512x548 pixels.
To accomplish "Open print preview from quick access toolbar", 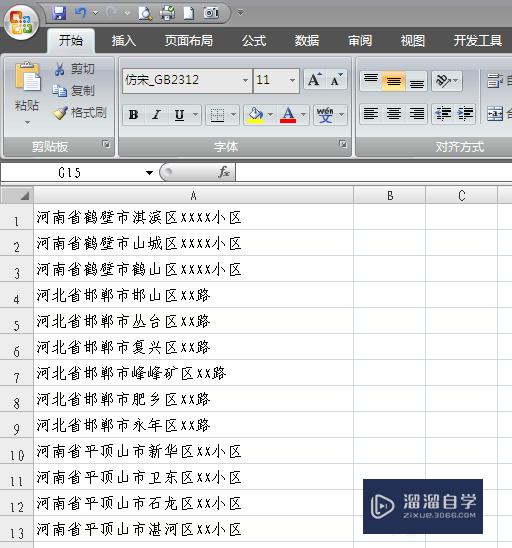I will 145,13.
